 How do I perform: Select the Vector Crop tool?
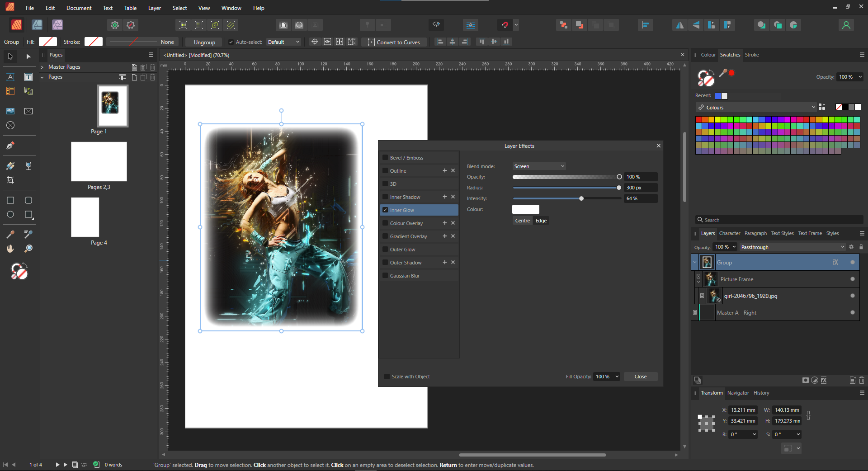[10, 180]
